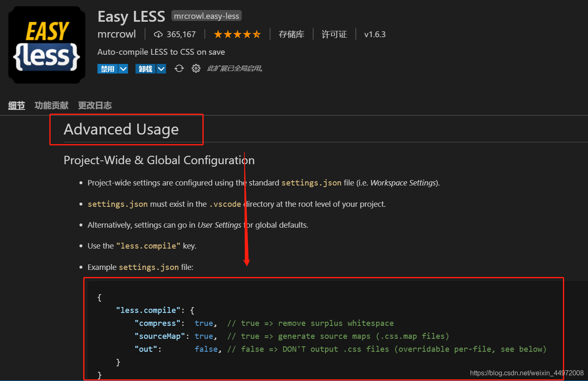Click the sync/reload extension icon
This screenshot has width=588, height=381.
[x=179, y=69]
